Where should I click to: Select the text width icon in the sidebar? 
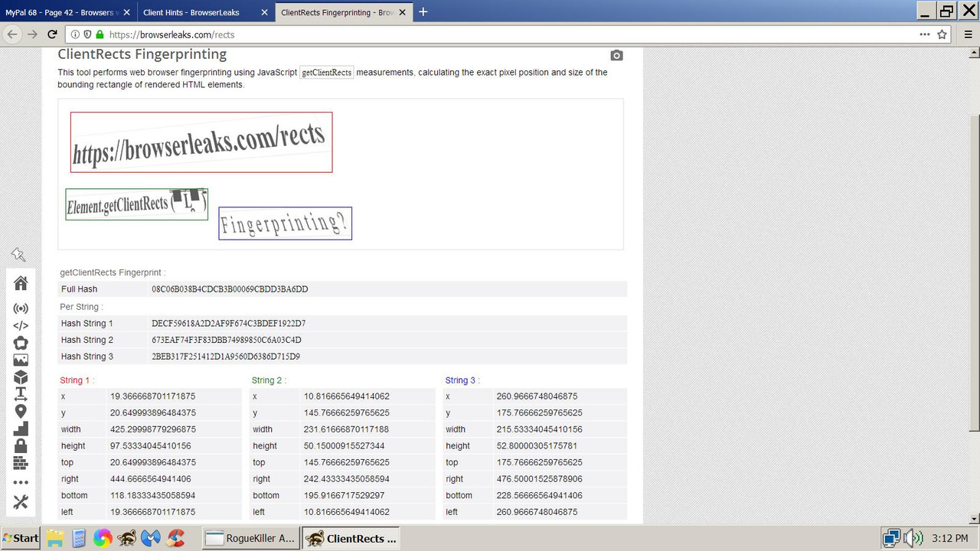pyautogui.click(x=21, y=394)
